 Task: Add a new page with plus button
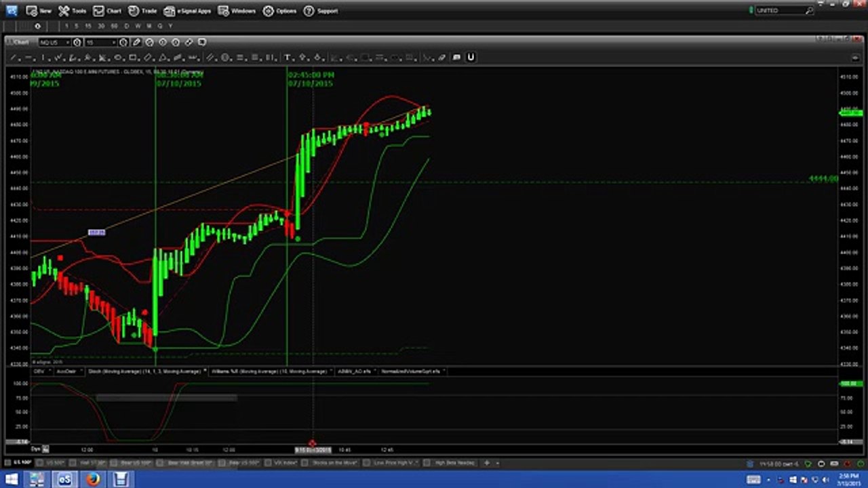tap(487, 463)
